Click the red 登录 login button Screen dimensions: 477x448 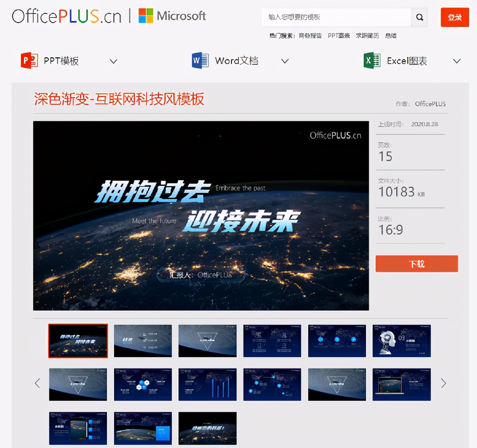pos(455,17)
